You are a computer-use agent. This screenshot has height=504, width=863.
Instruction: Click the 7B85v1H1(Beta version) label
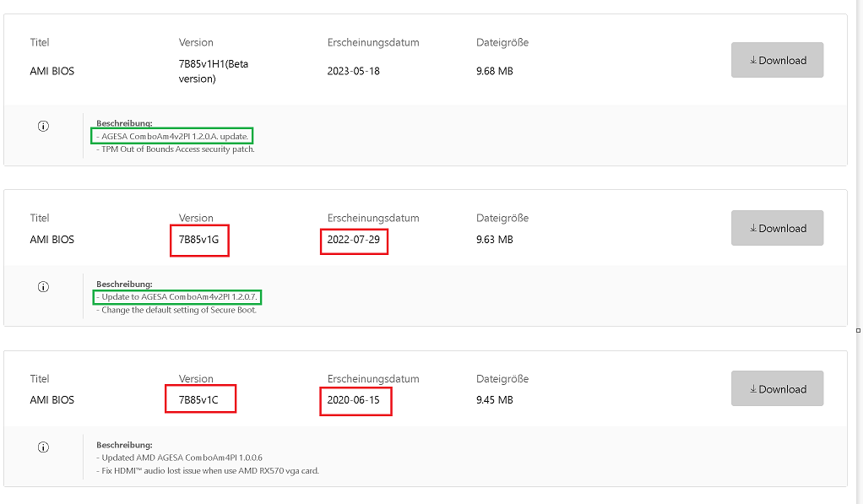[x=214, y=71]
